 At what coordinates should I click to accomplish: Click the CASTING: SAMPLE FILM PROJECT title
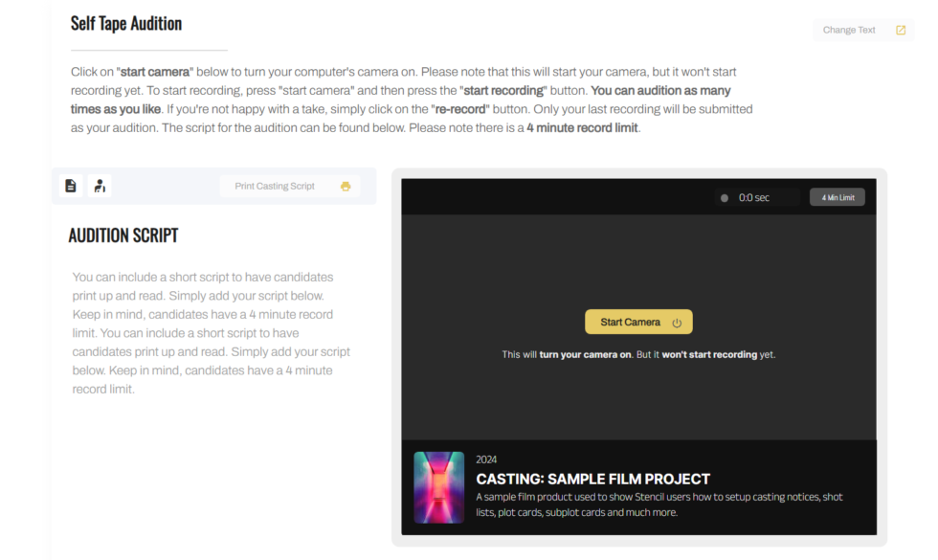tap(592, 479)
